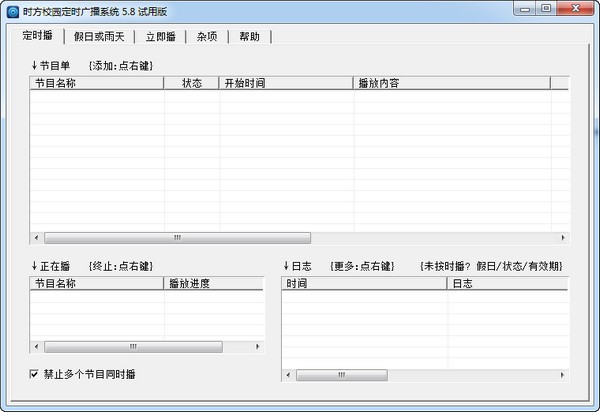Click left scroll arrow of 正在播 list
600x412 pixels.
tap(36, 347)
